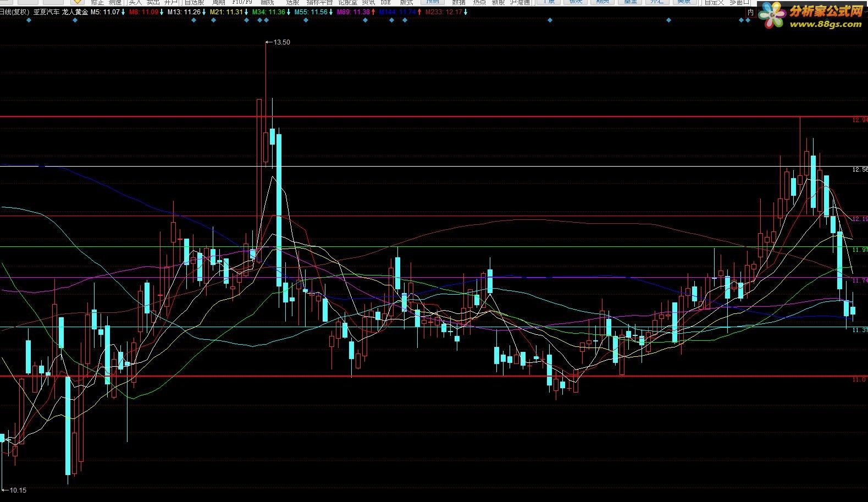
Task: Open the 多窗口 multi-window item
Action: tap(739, 3)
